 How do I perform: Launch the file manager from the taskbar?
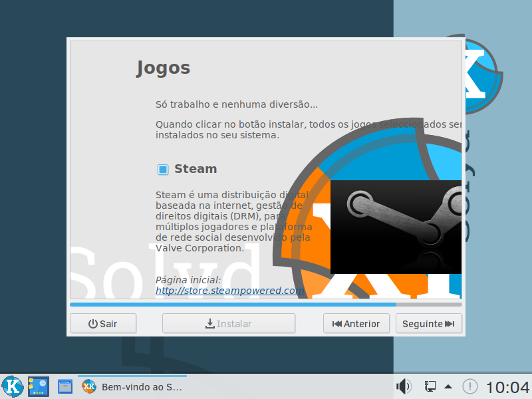tap(65, 386)
